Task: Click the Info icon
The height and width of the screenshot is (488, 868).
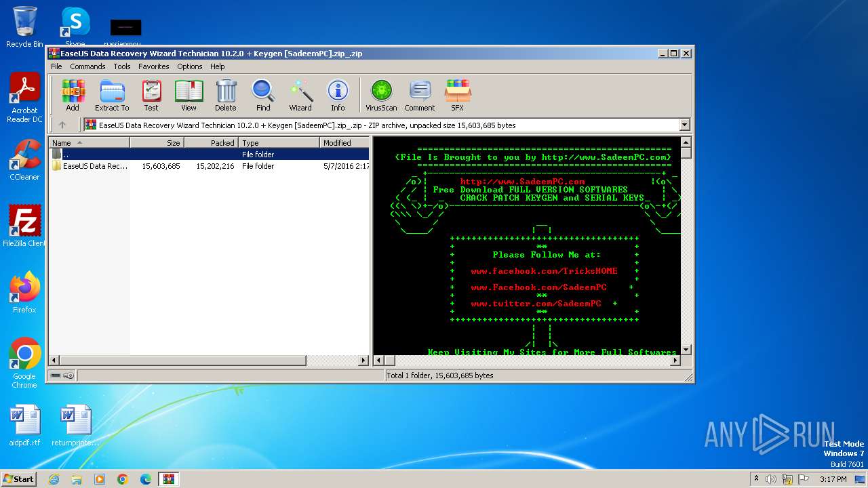Action: (x=338, y=96)
